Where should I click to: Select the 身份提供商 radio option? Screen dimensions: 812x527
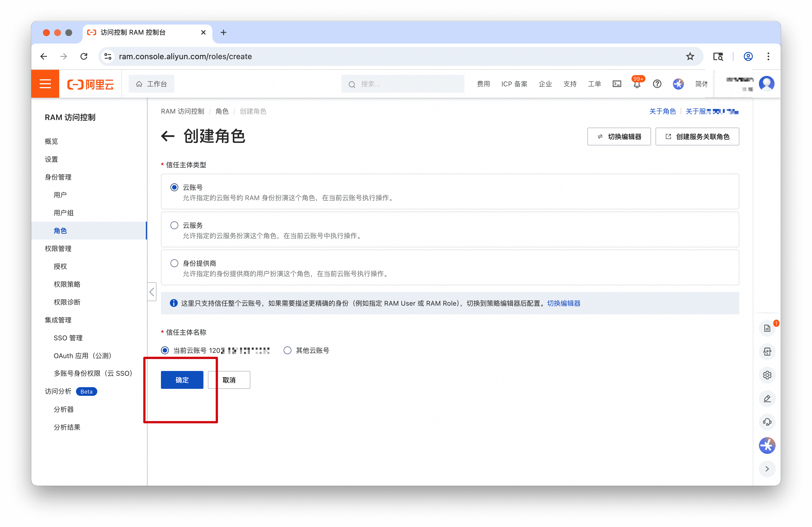click(174, 263)
